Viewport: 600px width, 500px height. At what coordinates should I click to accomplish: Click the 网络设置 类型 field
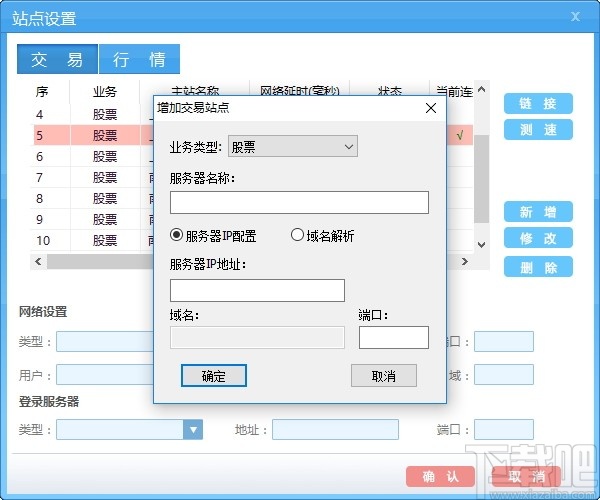105,341
